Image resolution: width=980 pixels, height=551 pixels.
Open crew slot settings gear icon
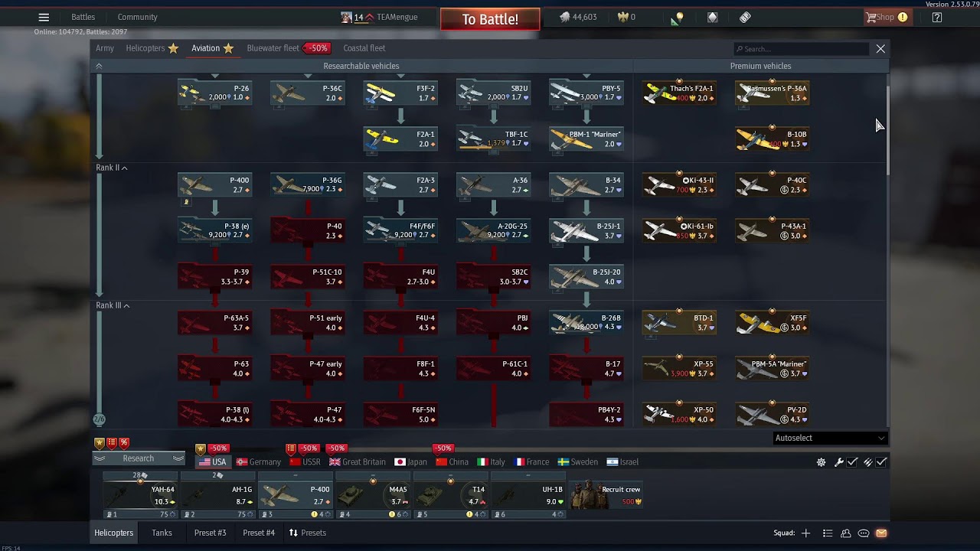pyautogui.click(x=822, y=462)
